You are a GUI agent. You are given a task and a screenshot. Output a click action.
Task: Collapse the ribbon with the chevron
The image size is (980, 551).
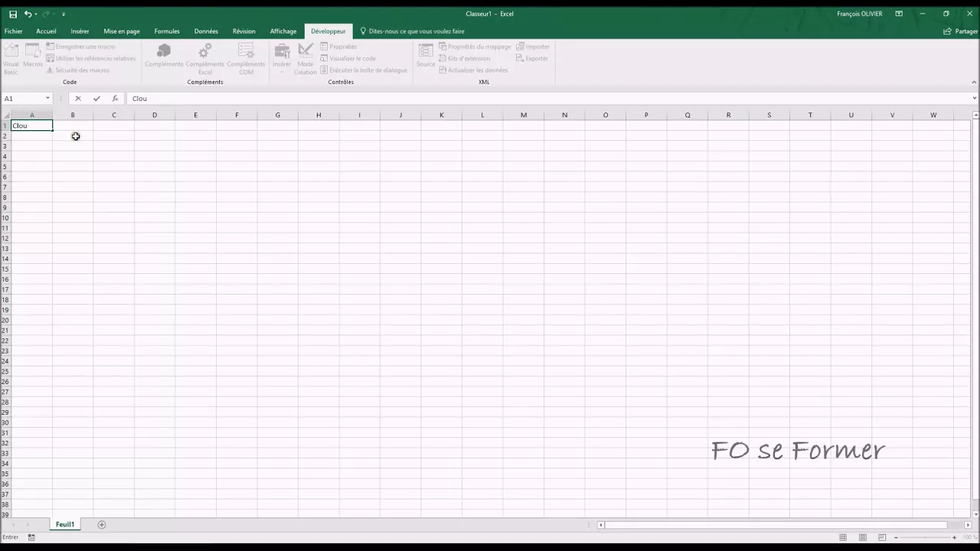[x=974, y=82]
